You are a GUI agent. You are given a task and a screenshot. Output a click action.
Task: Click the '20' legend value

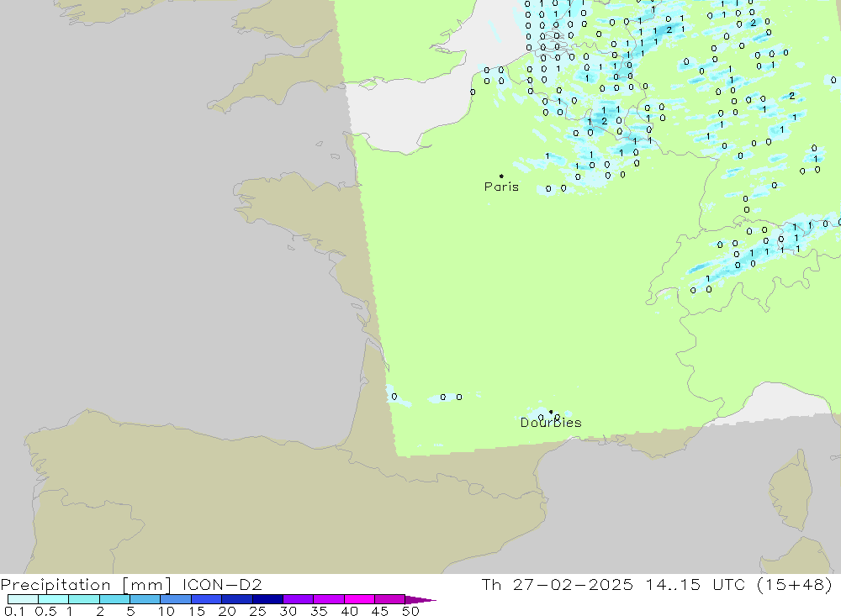coord(227,611)
